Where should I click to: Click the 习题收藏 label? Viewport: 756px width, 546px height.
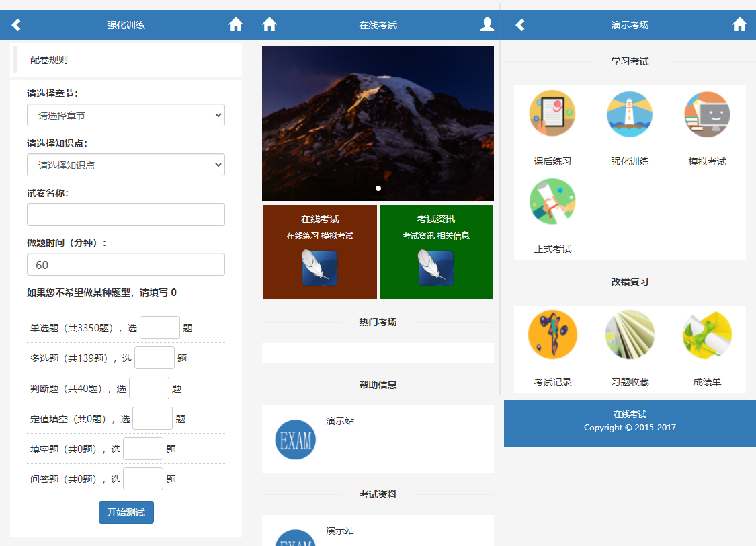tap(630, 382)
